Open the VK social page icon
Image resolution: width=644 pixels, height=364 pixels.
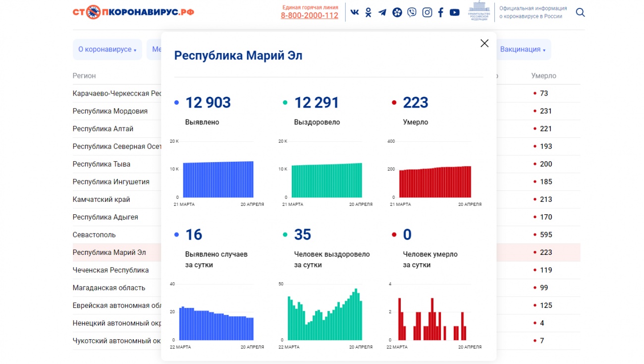tap(355, 12)
